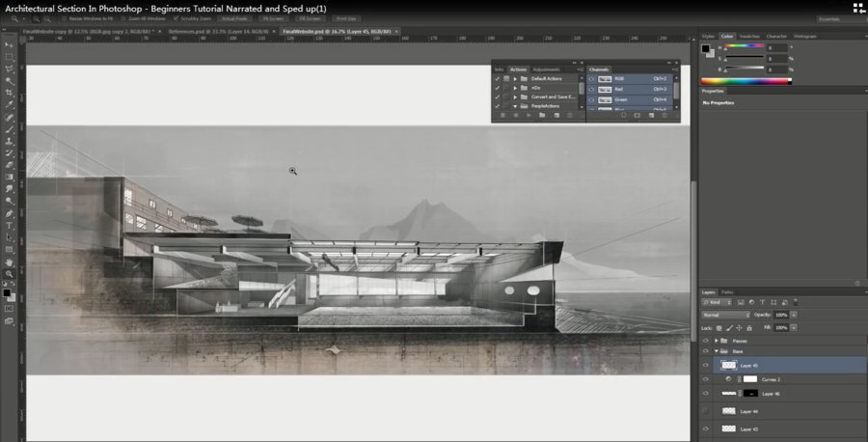This screenshot has height=442, width=868.
Task: Select the Eraser tool
Action: pyautogui.click(x=9, y=165)
